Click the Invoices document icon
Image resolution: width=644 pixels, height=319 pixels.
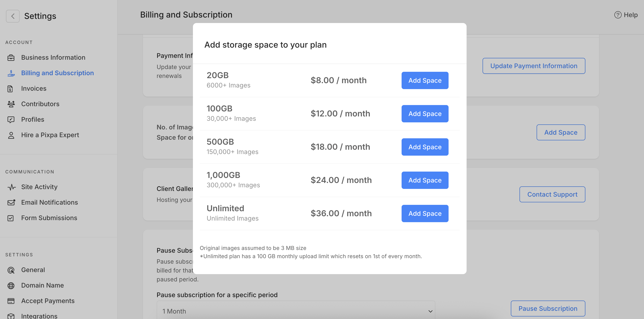tap(10, 89)
